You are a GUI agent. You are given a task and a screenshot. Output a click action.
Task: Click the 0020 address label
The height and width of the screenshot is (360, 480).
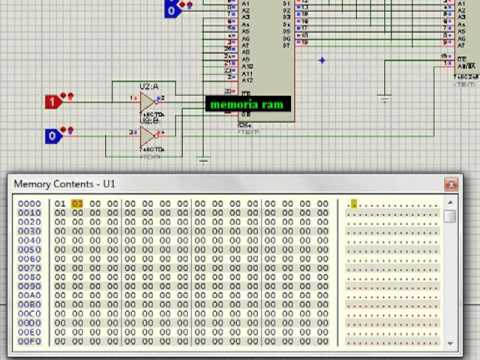(29, 222)
